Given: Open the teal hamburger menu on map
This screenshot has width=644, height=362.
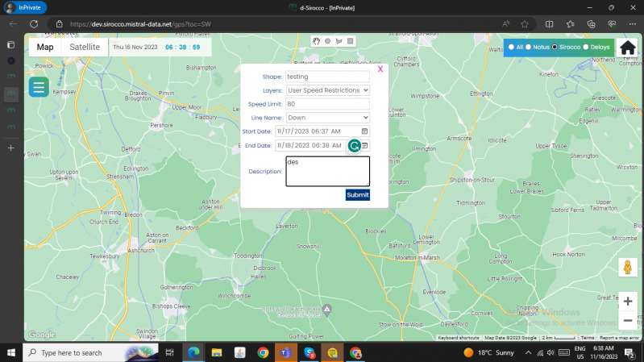Looking at the screenshot, I should click(x=39, y=87).
